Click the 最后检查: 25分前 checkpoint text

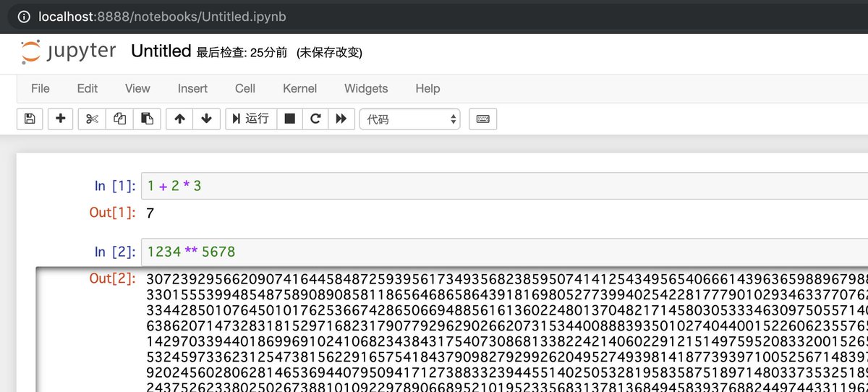(x=242, y=53)
